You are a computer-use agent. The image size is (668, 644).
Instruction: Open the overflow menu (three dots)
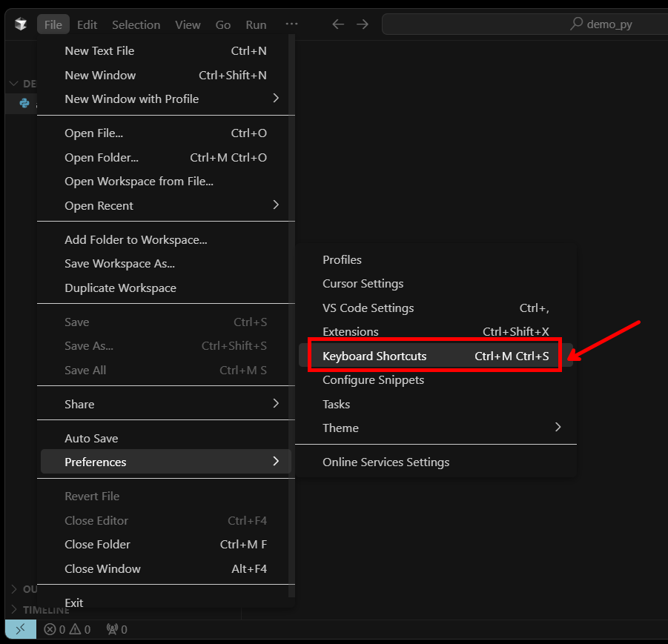pyautogui.click(x=291, y=24)
